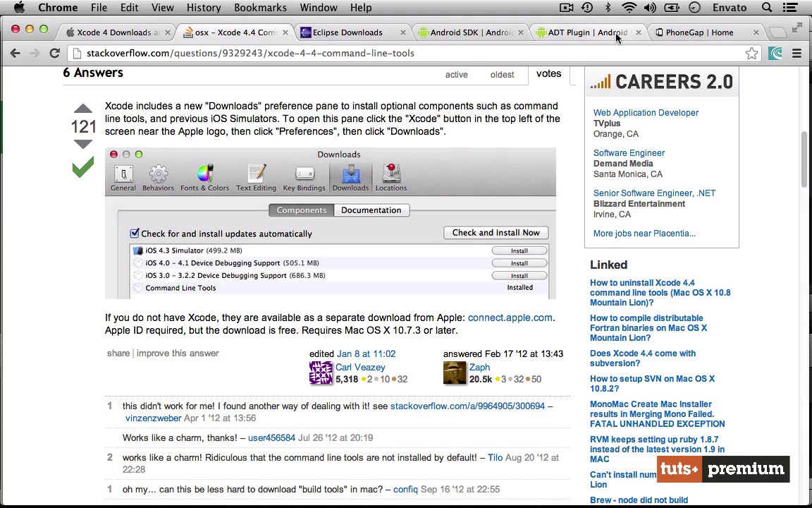
Task: Open the Envato user menu
Action: 729,7
